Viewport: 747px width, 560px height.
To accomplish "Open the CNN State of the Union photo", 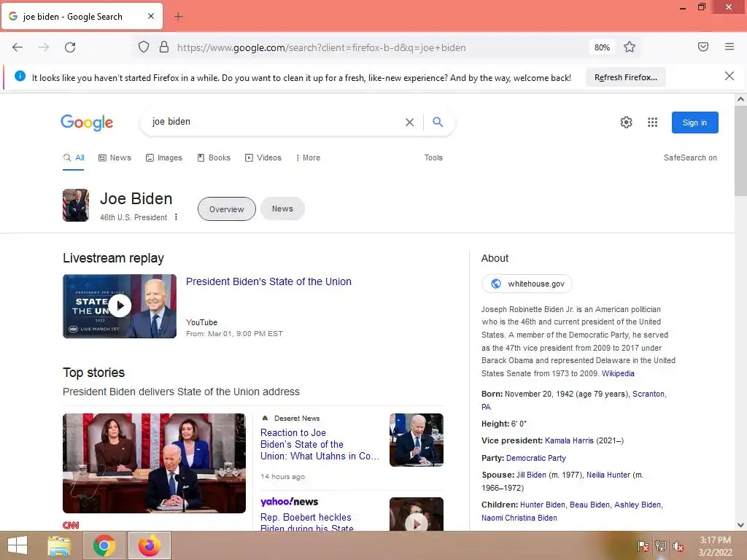I will click(155, 463).
